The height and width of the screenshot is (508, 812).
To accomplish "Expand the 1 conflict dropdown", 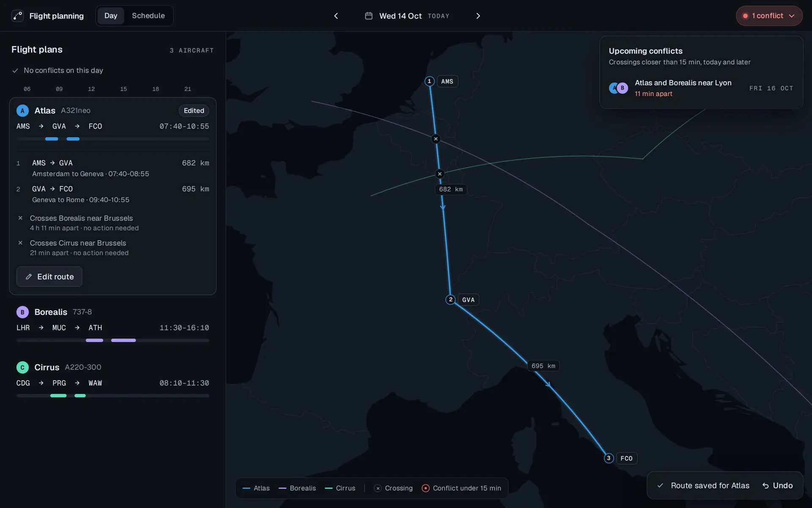I will click(x=769, y=16).
